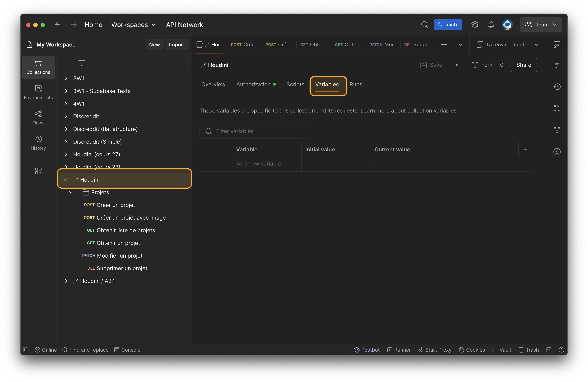Expand the Discreddit (flat structure) collection

tap(66, 129)
